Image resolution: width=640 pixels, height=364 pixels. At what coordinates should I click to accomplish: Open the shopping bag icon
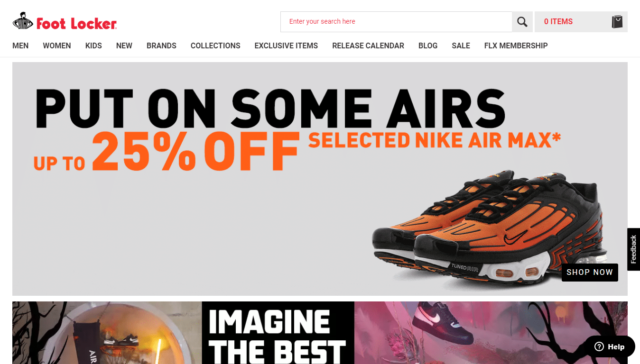pos(617,22)
